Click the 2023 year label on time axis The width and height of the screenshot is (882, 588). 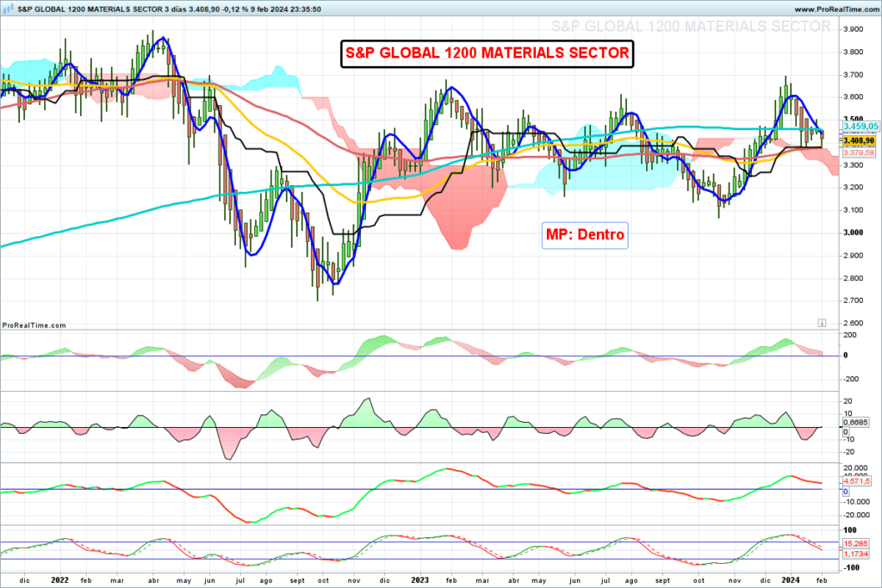420,580
